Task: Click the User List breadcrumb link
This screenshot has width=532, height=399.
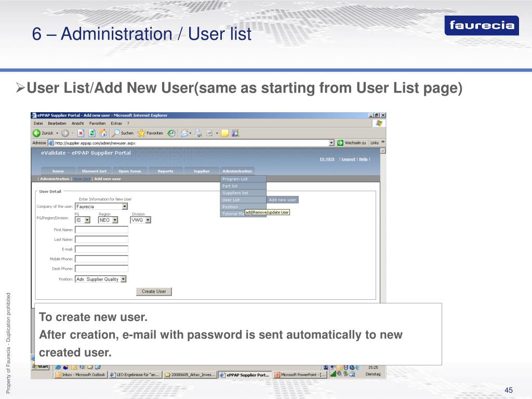Action: pyautogui.click(x=82, y=179)
